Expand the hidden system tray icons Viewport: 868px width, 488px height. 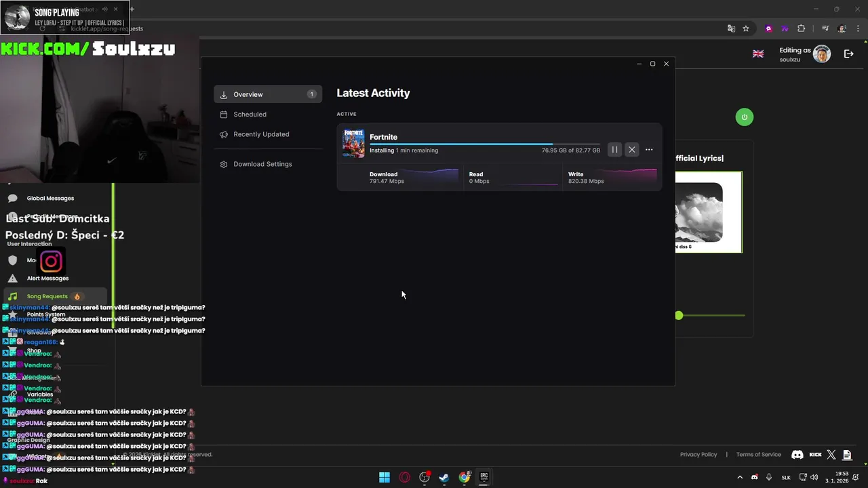pyautogui.click(x=740, y=477)
